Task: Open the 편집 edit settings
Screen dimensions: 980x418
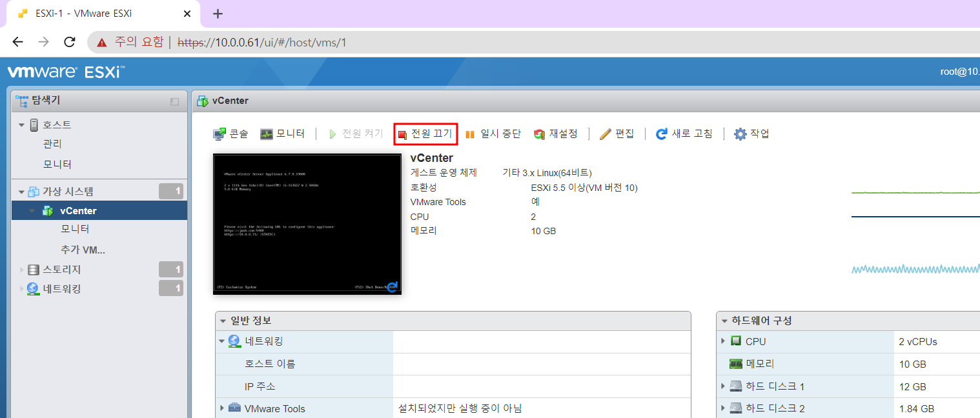Action: [617, 134]
